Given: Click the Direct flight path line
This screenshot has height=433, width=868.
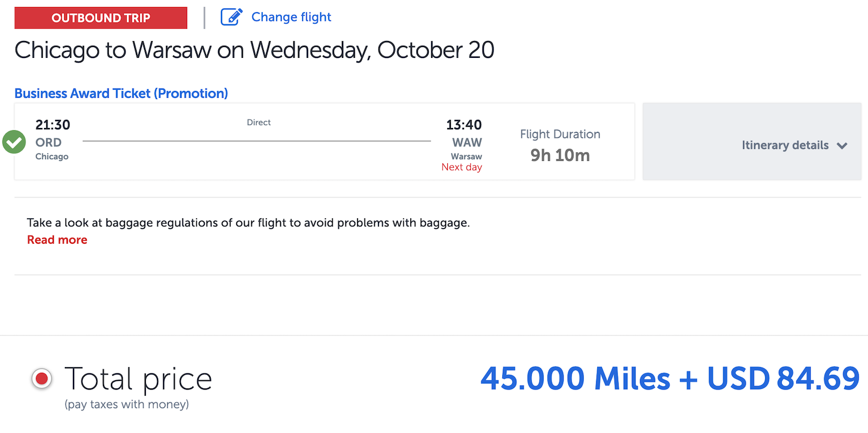Looking at the screenshot, I should pyautogui.click(x=258, y=139).
